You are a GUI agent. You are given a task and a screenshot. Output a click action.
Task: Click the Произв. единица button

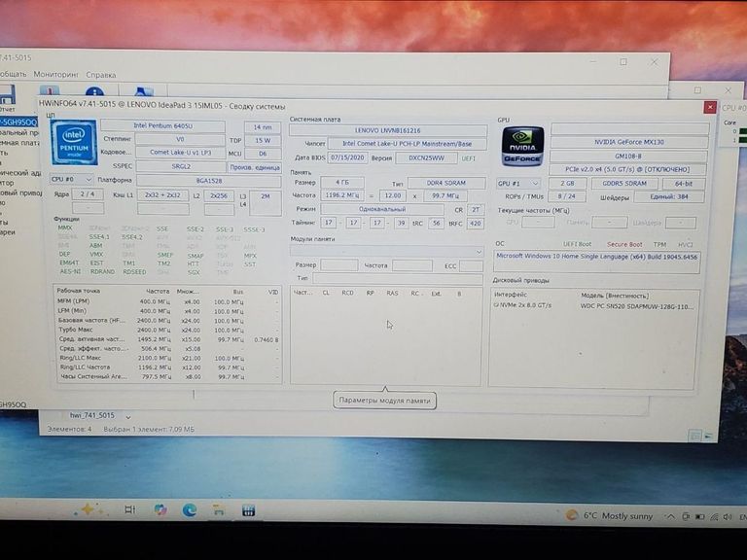[x=255, y=167]
